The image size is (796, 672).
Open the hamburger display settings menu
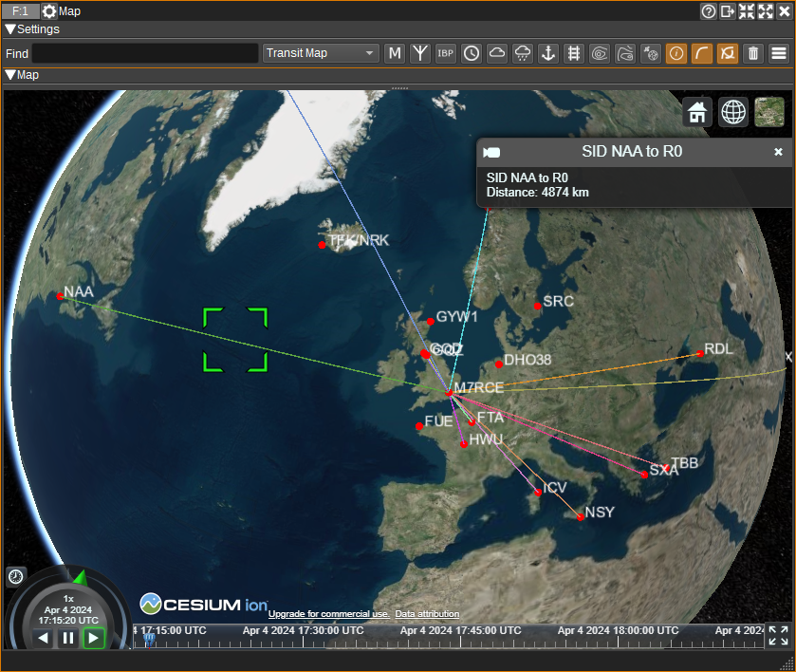[779, 53]
